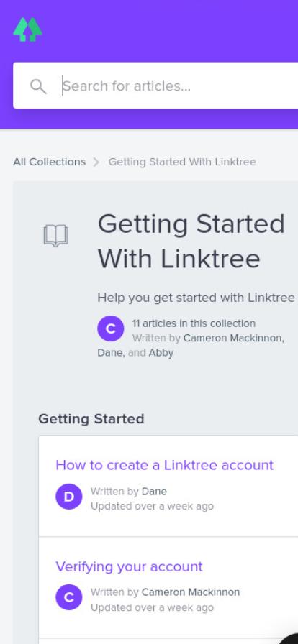Open the Verifying your account article
The width and height of the screenshot is (298, 644).
coord(130,566)
